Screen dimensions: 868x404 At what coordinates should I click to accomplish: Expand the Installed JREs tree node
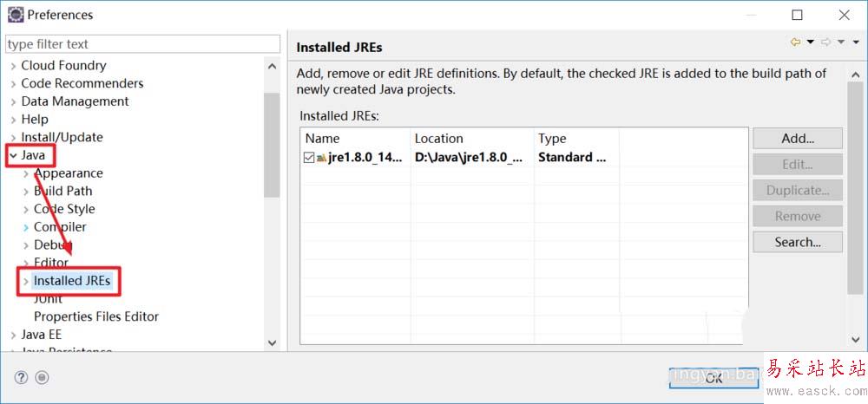[26, 281]
